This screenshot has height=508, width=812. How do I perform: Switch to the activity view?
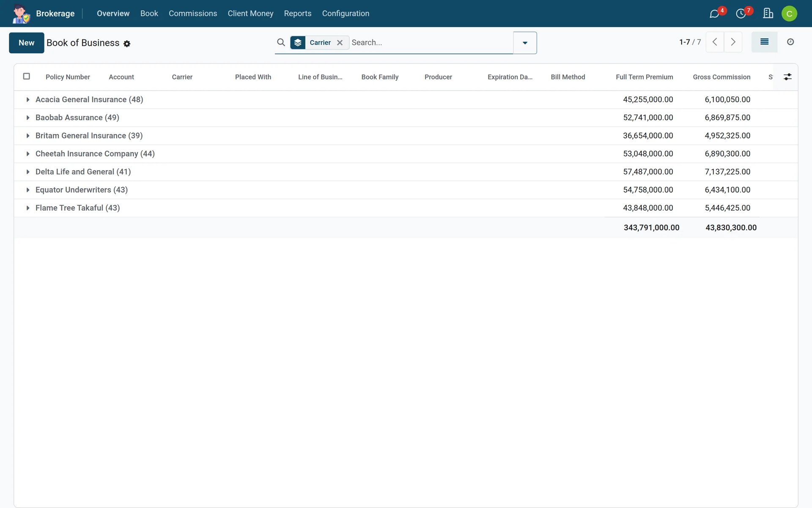point(790,42)
